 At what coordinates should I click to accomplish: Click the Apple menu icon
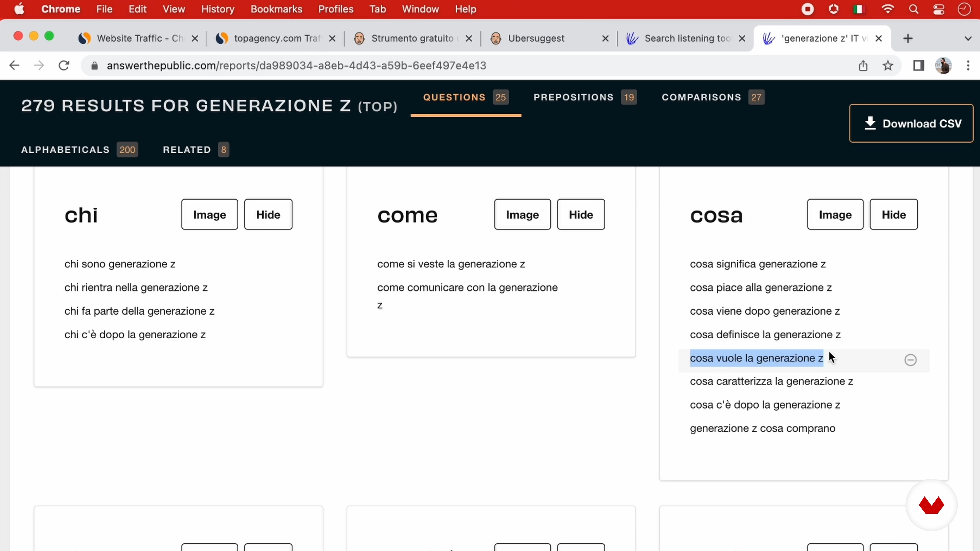(x=19, y=9)
